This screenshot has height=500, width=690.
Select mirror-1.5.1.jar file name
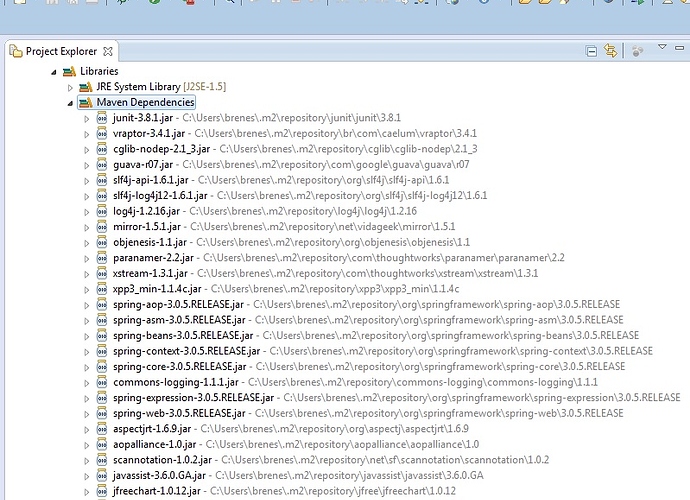pos(147,226)
